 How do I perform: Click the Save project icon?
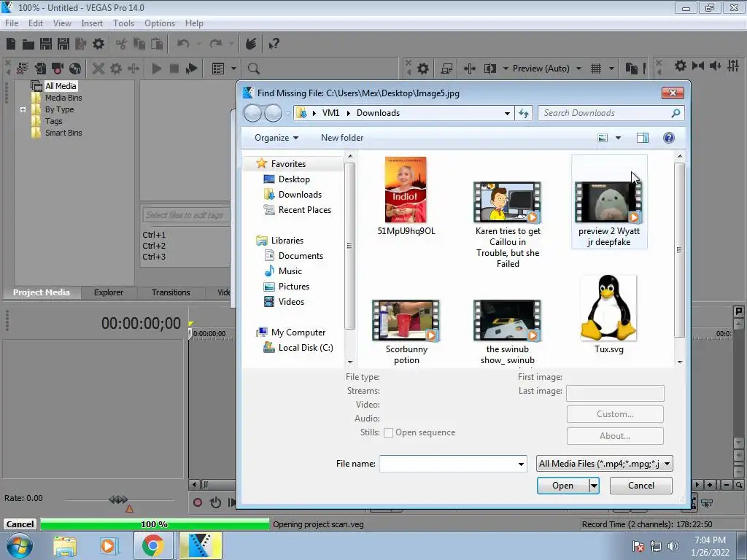click(46, 44)
